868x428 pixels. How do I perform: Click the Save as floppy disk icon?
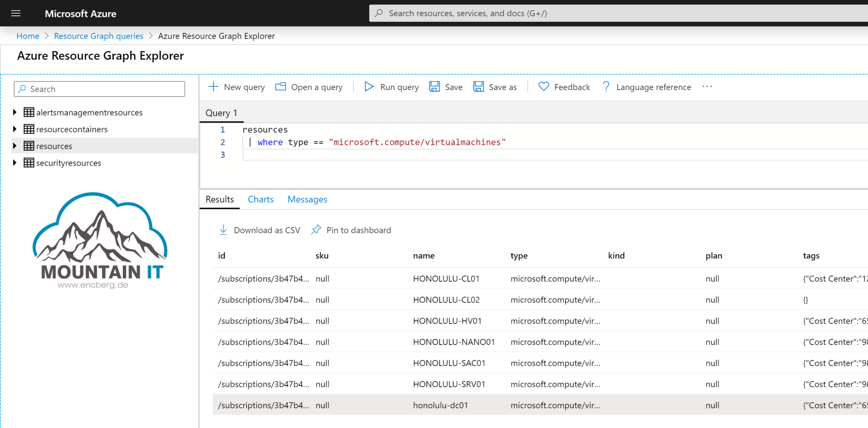[x=479, y=87]
